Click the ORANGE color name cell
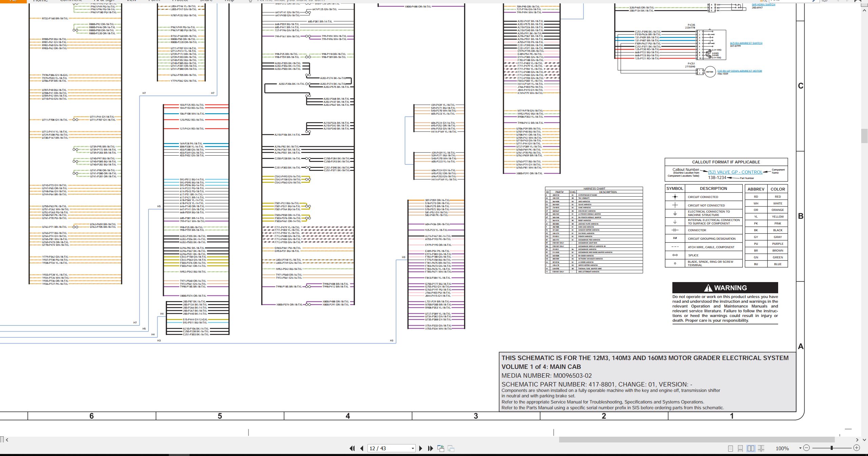The image size is (868, 456). [778, 210]
